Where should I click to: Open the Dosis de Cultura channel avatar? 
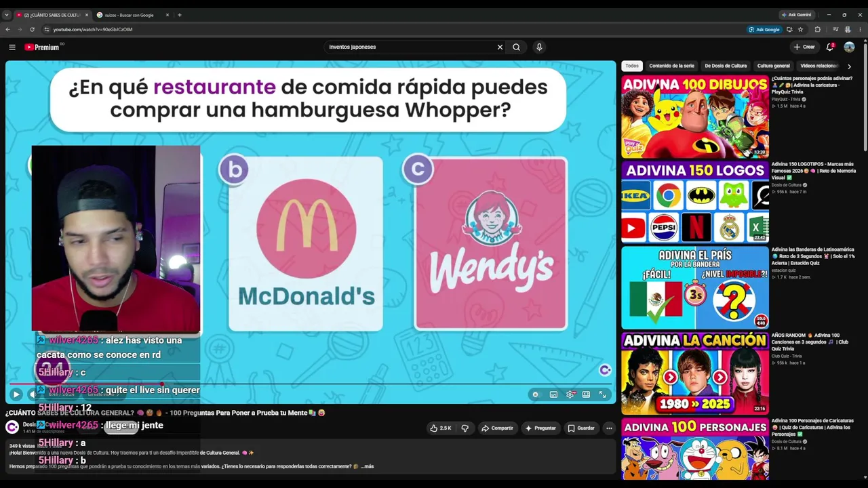point(12,427)
